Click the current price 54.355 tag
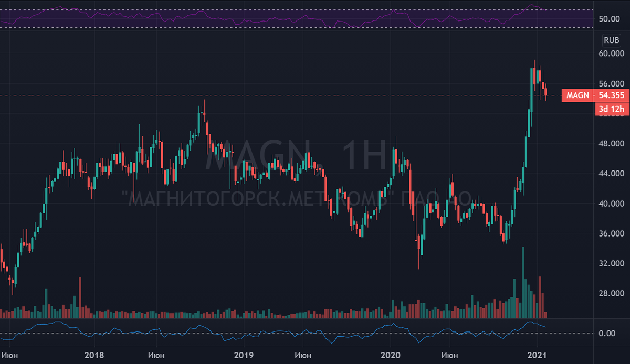 [x=612, y=95]
